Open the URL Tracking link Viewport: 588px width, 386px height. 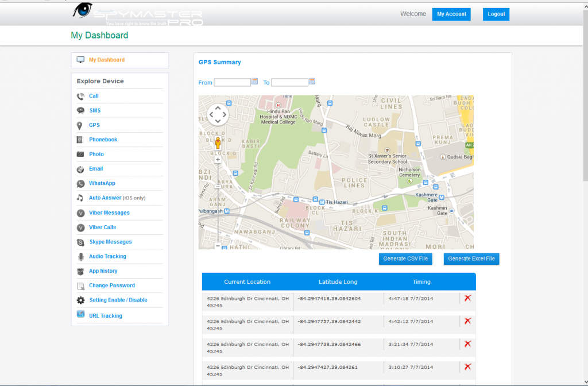click(106, 316)
